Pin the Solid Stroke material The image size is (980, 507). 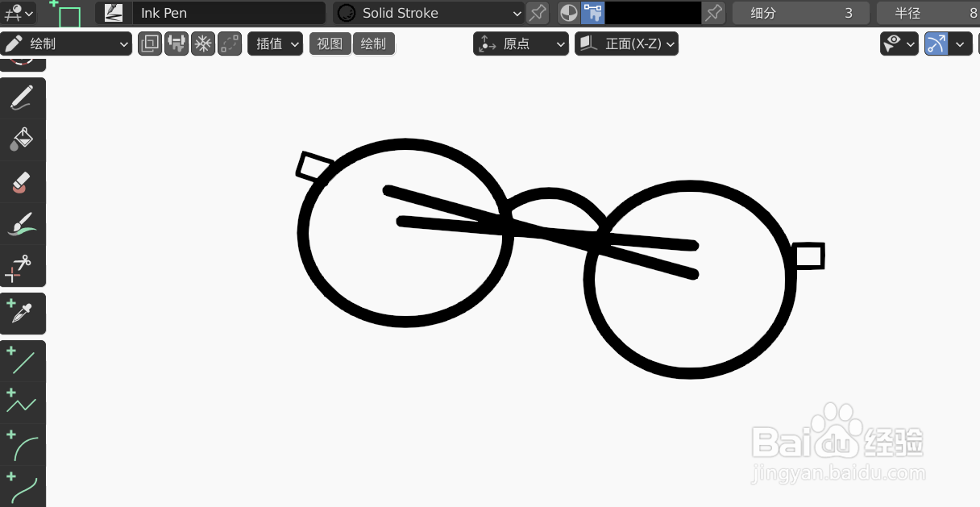[x=538, y=13]
